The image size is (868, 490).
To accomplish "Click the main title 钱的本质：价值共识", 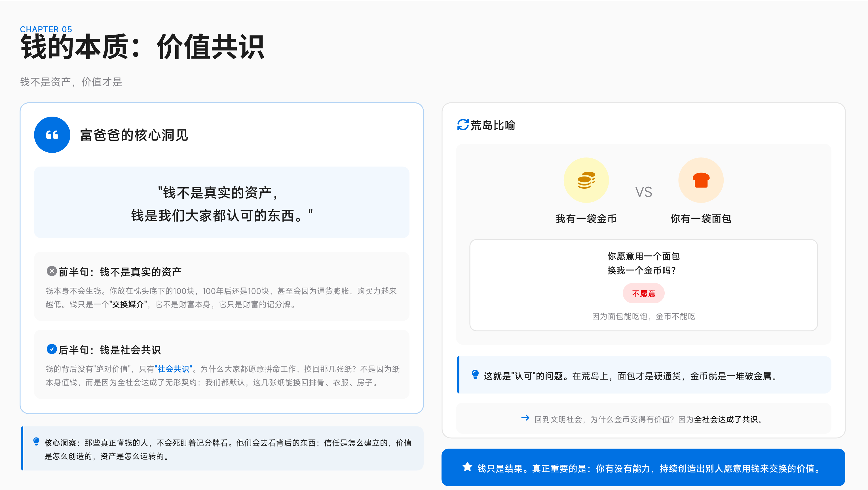I will [x=142, y=47].
